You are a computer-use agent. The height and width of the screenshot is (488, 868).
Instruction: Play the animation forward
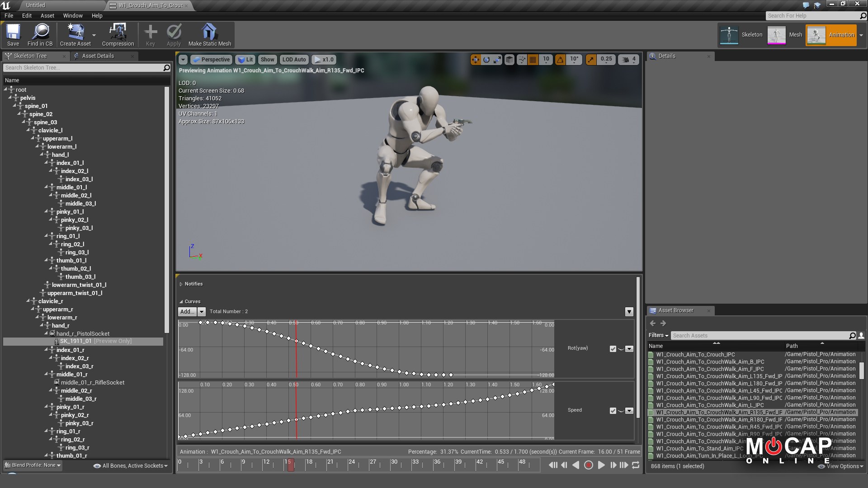[x=601, y=465]
